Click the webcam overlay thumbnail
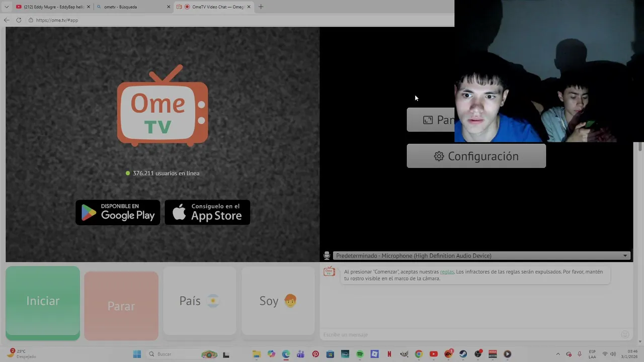 tap(549, 71)
